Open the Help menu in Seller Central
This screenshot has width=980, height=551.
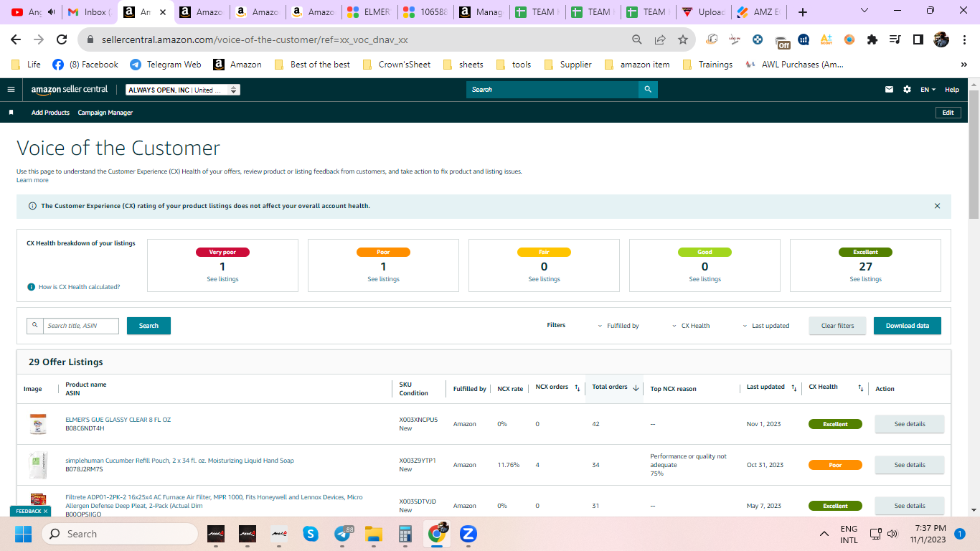click(x=952, y=90)
